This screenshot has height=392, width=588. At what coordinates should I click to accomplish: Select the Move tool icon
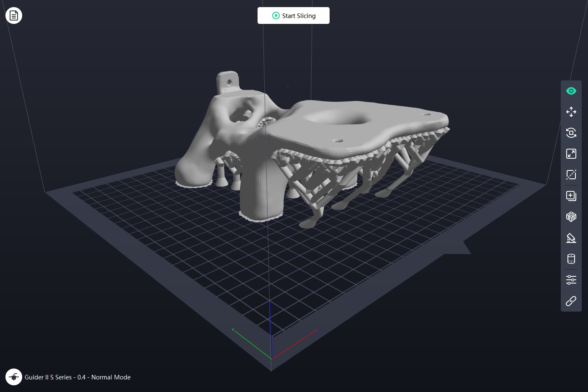[571, 112]
